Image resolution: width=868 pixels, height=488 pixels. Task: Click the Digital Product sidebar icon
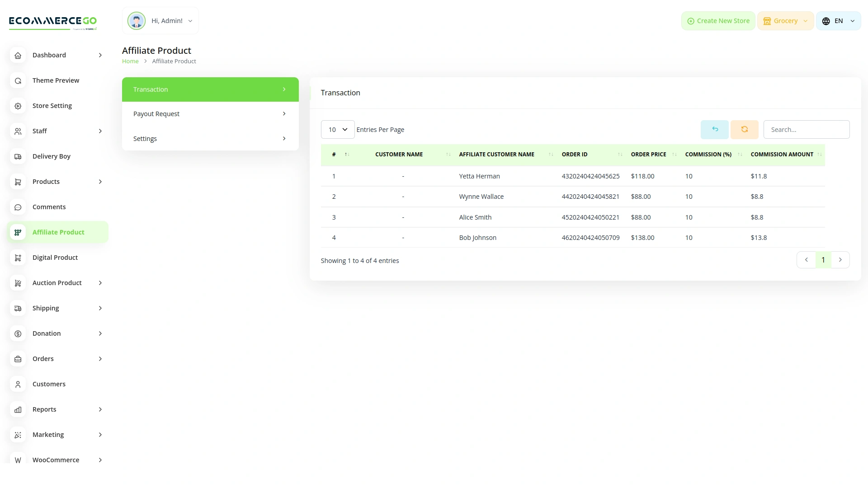point(18,258)
